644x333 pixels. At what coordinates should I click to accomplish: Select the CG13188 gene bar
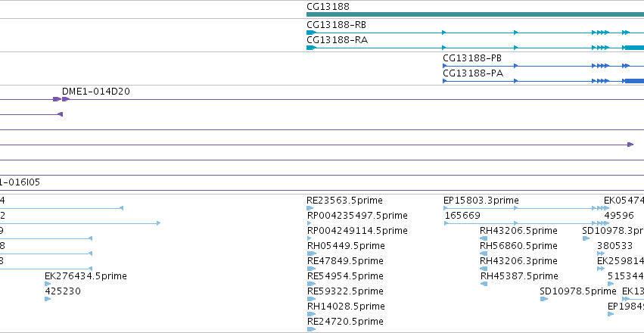tap(475, 14)
